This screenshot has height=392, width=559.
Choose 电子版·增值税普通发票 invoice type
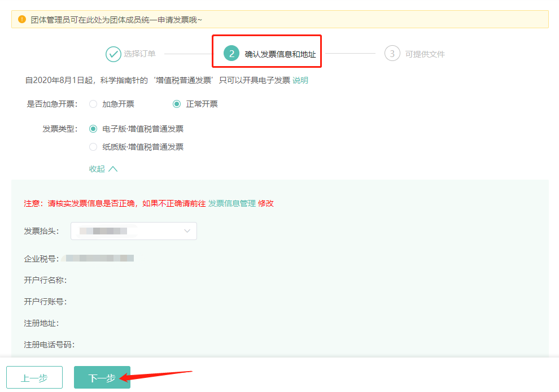(x=92, y=129)
